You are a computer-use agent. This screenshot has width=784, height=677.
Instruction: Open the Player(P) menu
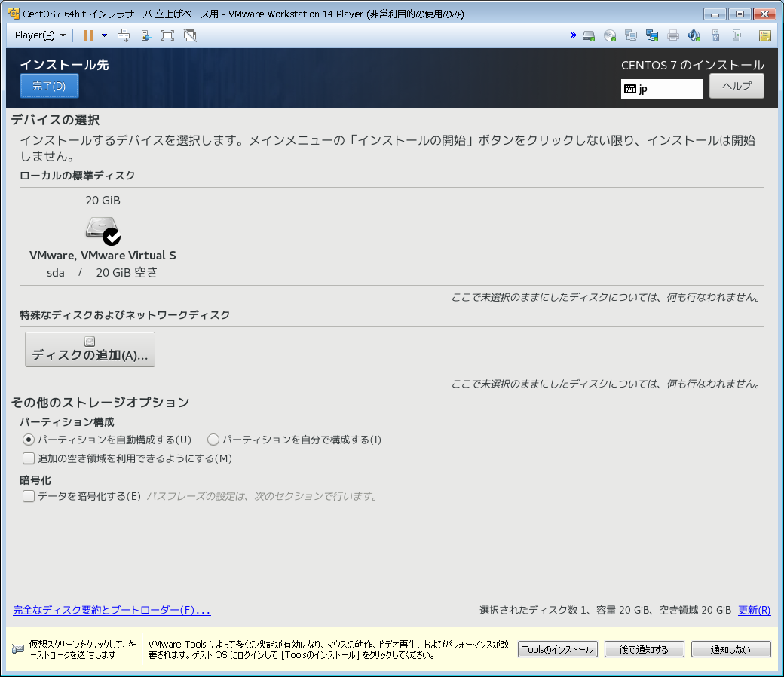[x=40, y=35]
